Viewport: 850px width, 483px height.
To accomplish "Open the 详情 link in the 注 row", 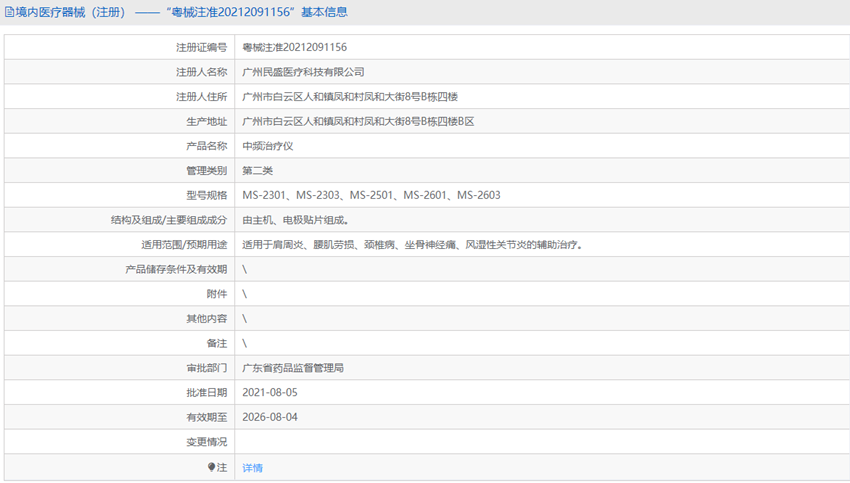I will click(252, 468).
